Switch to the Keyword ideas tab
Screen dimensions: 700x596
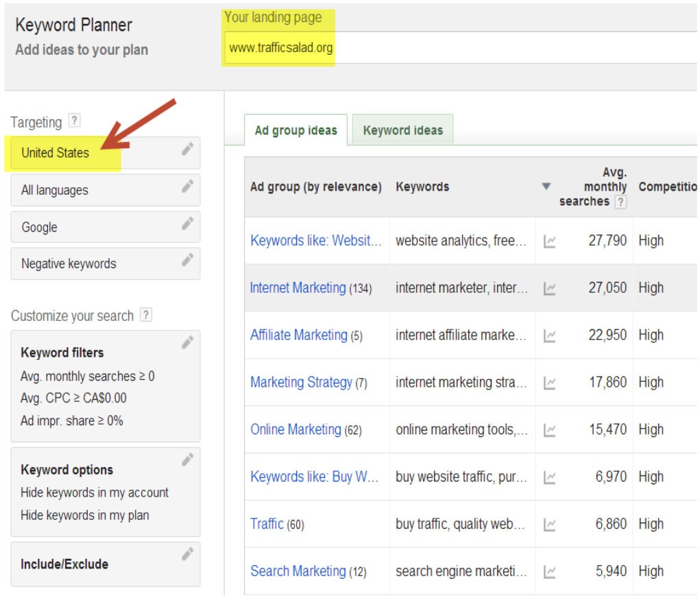click(402, 130)
